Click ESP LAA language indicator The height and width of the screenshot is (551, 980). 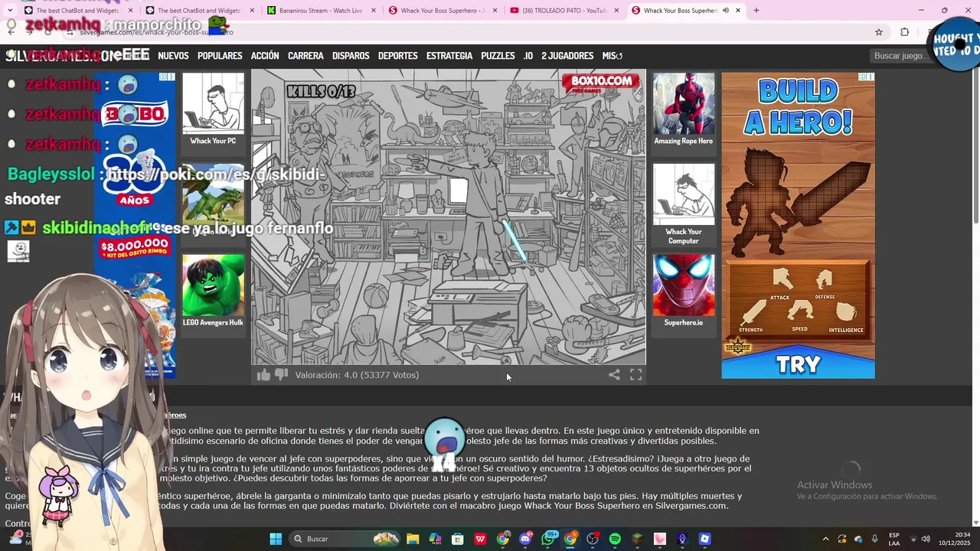click(x=894, y=539)
